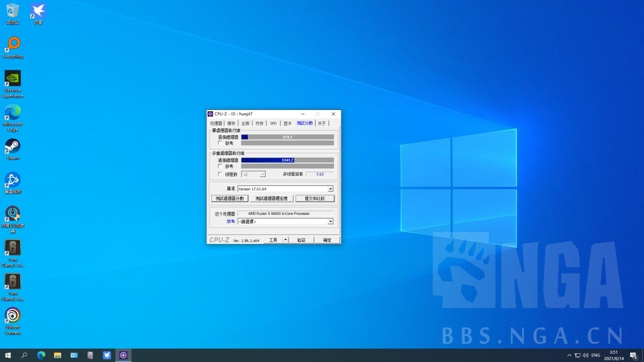This screenshot has width=644, height=362.
Task: Tick the 线程数 thread count checkbox
Action: tap(219, 174)
